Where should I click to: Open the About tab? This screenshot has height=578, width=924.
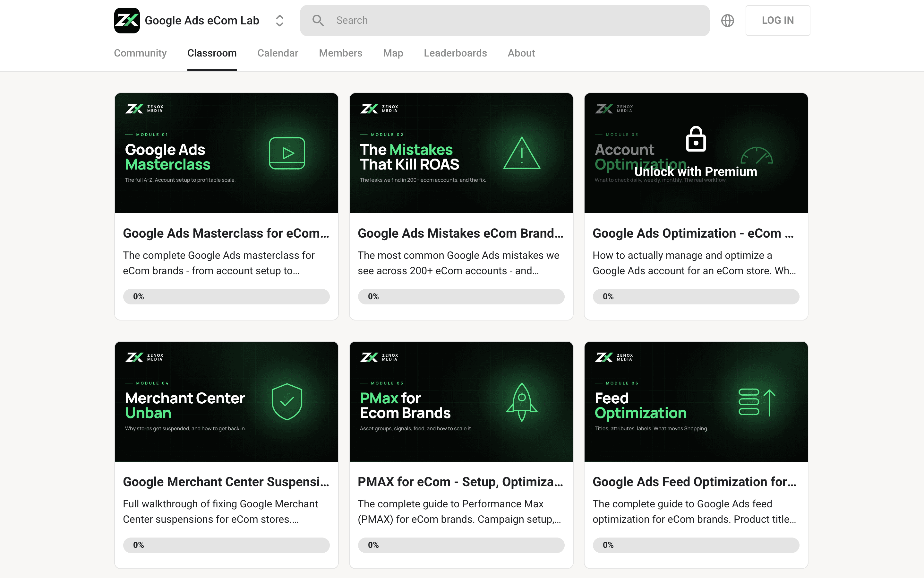[x=521, y=53]
